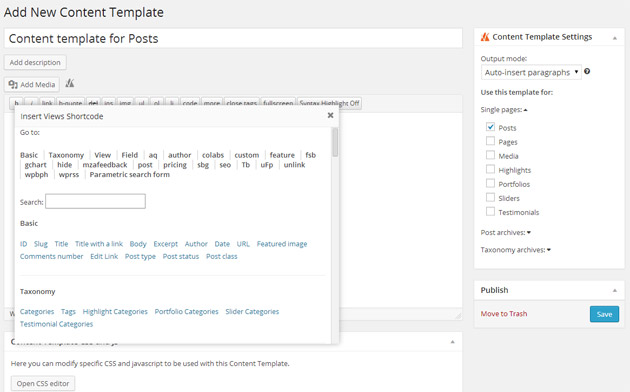Insert the Post class shortcode
Viewport: 630px width, 392px height.
(222, 256)
